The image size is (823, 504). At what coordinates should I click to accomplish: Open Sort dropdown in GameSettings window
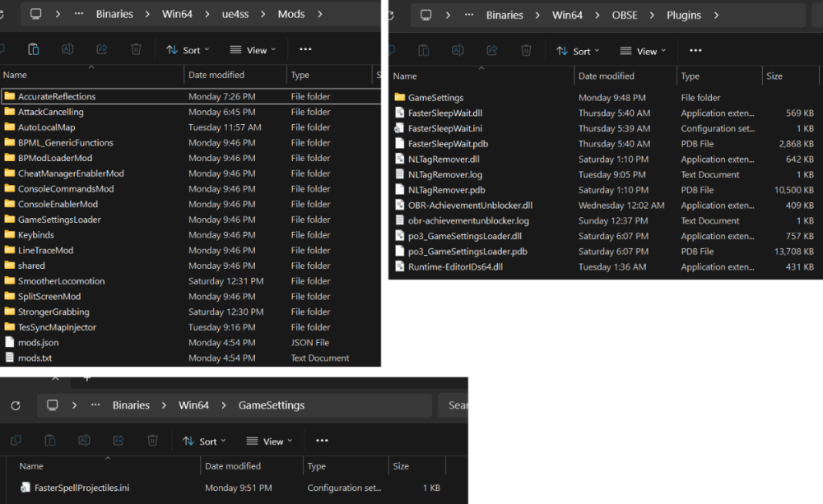click(x=203, y=441)
